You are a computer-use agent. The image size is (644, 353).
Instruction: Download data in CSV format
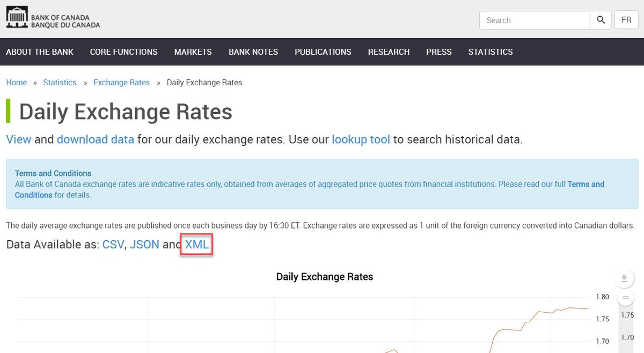(113, 244)
